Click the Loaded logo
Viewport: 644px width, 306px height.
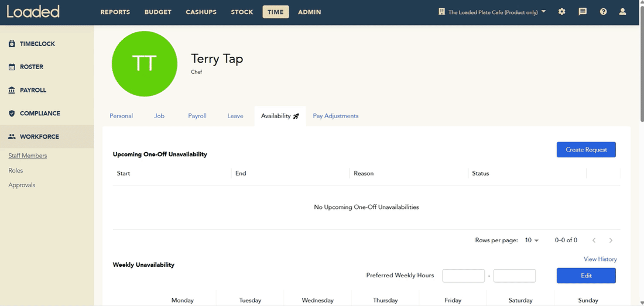[33, 12]
